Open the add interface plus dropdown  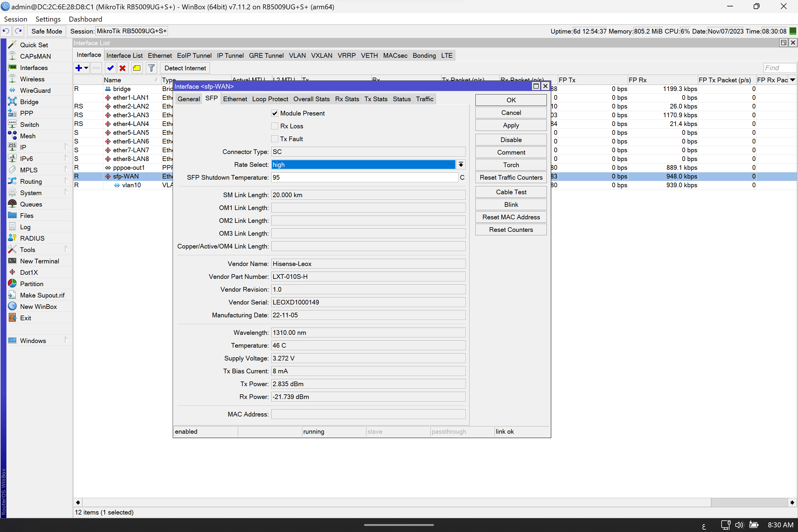point(81,68)
